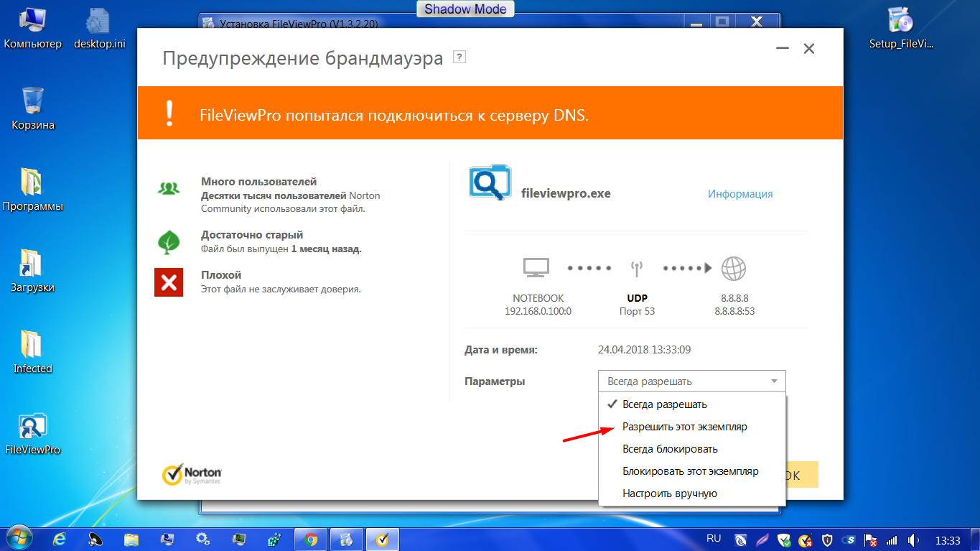Click the Порт 53 text
Screen dimensions: 980x551
637,311
